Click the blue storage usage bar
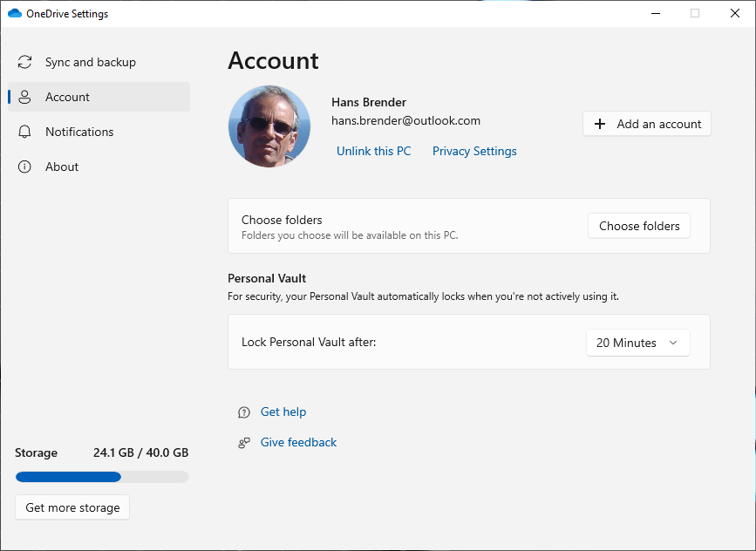Viewport: 756px width, 551px height. (68, 477)
